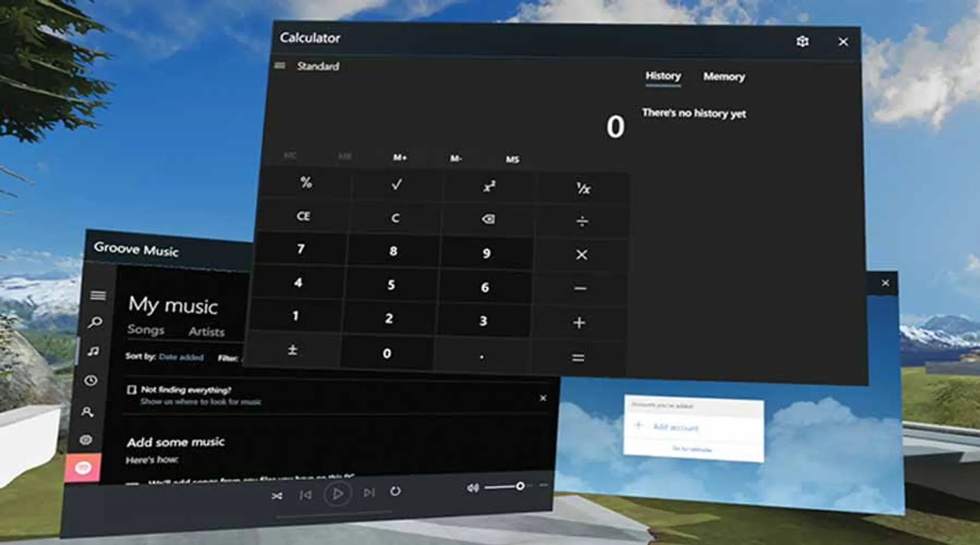Image resolution: width=980 pixels, height=545 pixels.
Task: Click the M- memory subtract button
Action: (x=456, y=158)
